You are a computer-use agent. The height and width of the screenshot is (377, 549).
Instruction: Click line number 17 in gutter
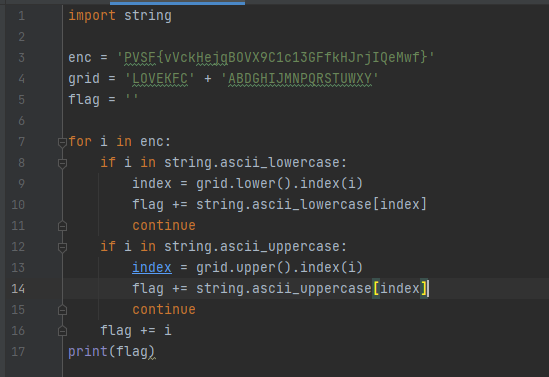click(x=18, y=352)
